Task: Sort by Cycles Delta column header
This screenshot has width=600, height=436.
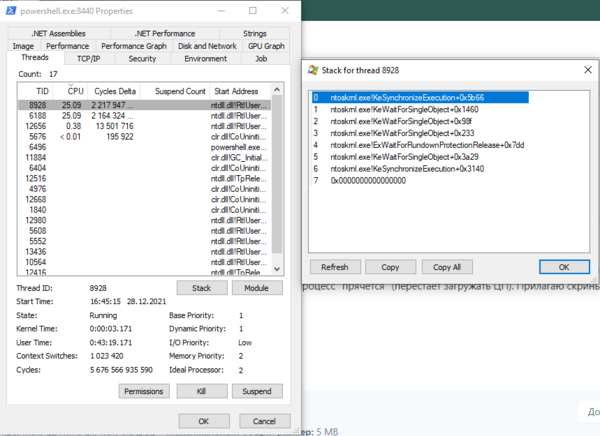Action: [x=114, y=91]
